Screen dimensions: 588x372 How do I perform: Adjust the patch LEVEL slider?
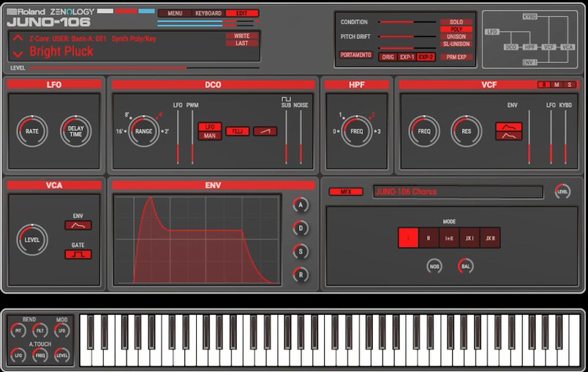144,68
